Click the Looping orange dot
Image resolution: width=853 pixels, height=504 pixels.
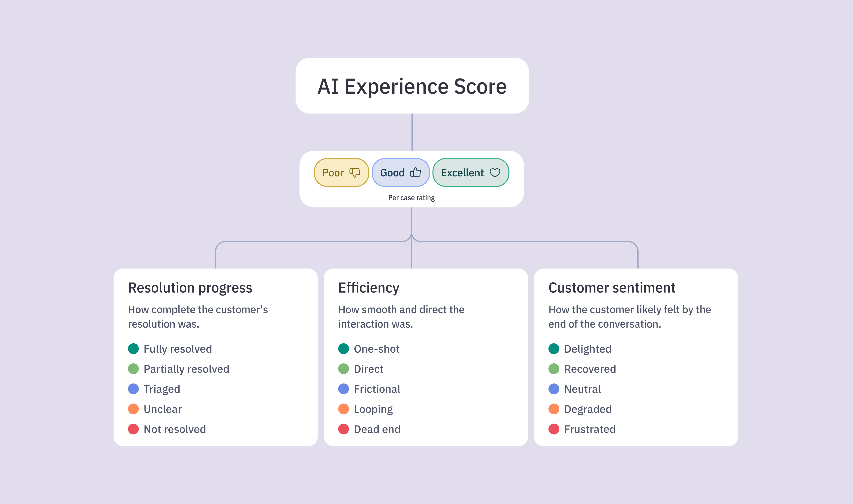tap(344, 409)
